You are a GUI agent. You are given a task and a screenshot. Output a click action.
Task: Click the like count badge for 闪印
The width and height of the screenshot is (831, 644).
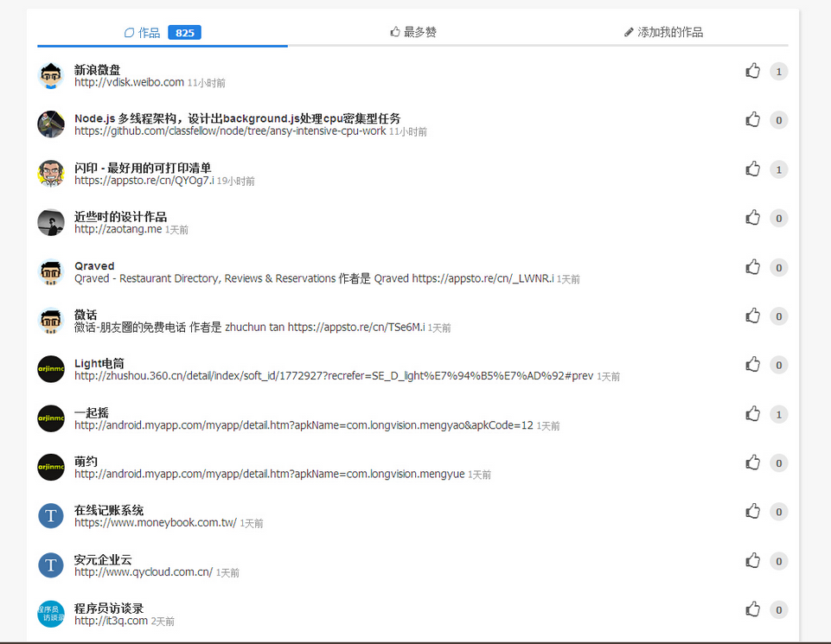click(778, 169)
